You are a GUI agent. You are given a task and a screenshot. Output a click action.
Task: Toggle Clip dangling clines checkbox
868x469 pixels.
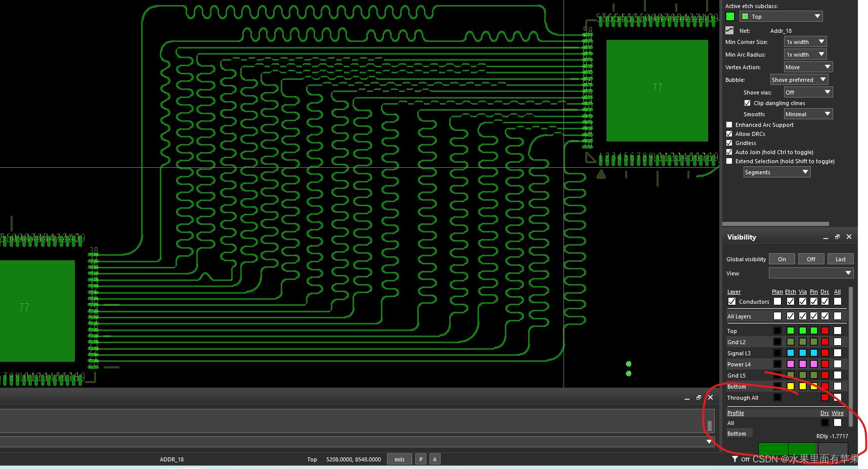(x=747, y=103)
